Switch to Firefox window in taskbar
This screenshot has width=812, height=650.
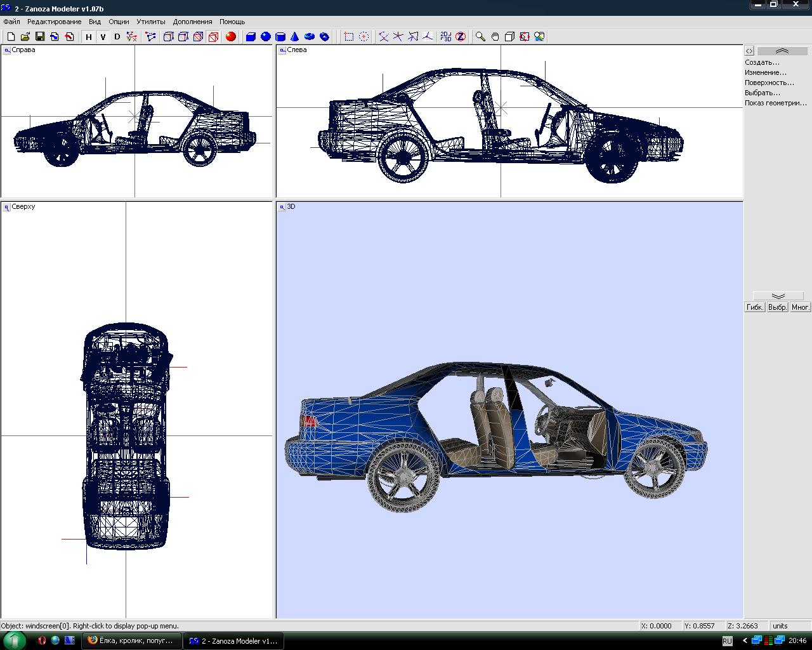[x=132, y=640]
